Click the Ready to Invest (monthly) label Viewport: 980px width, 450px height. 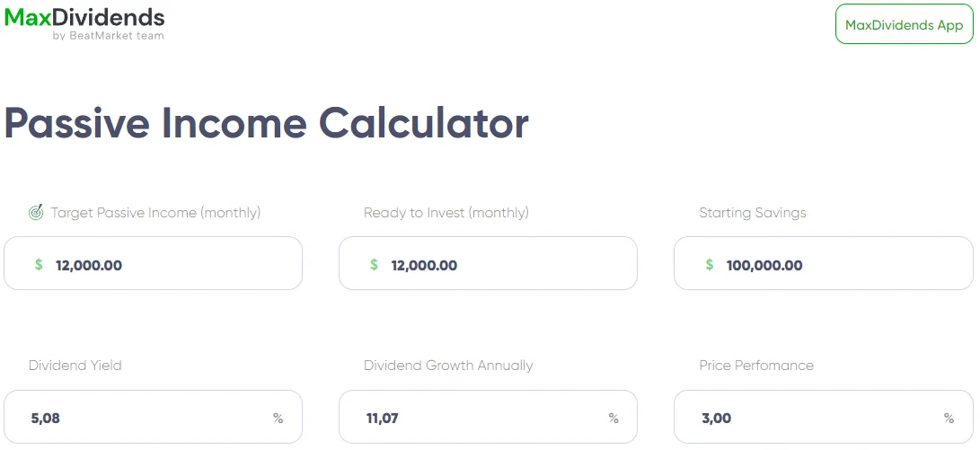(x=446, y=213)
